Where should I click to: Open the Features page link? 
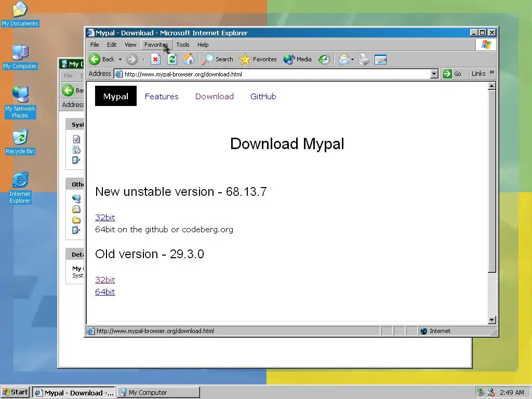[x=162, y=96]
